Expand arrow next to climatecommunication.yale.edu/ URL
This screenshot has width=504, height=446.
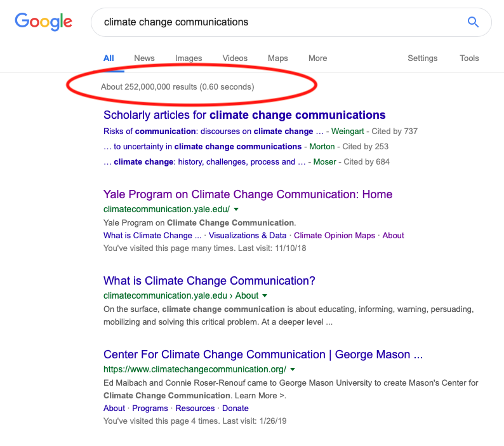pos(236,209)
